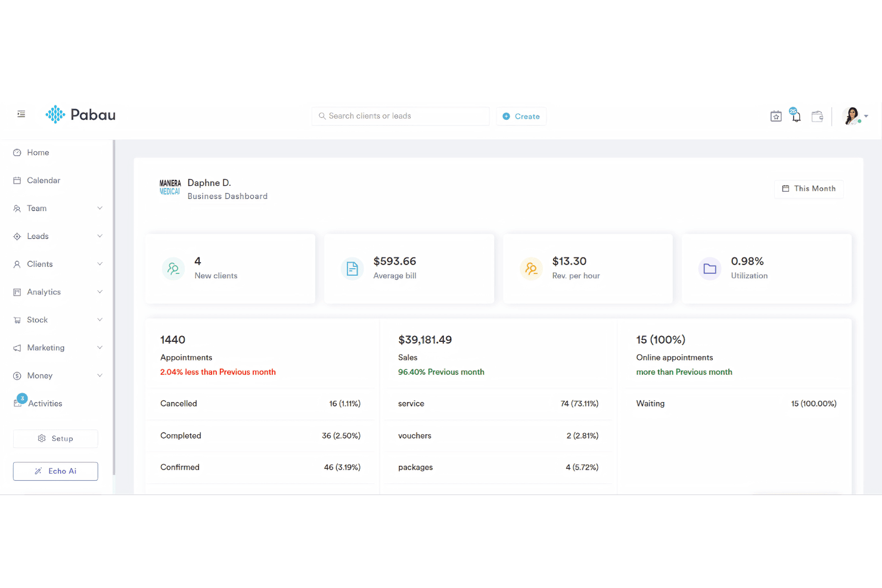This screenshot has width=882, height=588.
Task: Click the Clients sidebar icon
Action: tap(17, 264)
